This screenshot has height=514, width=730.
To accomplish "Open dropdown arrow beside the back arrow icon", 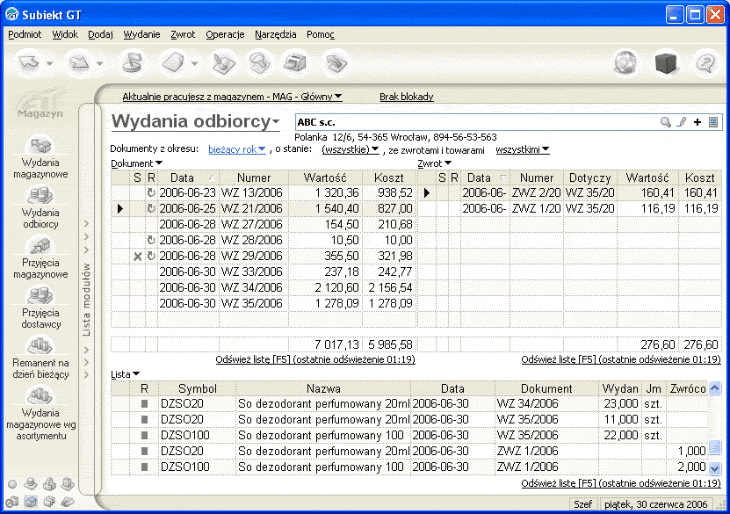I will 49,63.
